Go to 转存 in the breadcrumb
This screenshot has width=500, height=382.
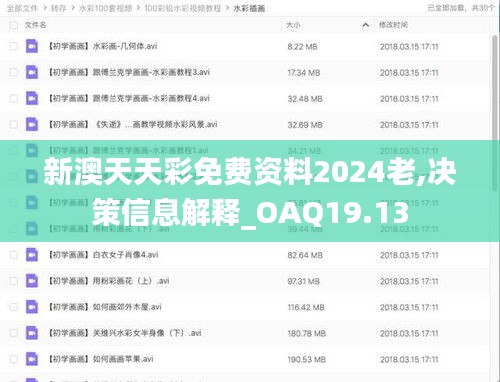point(58,8)
